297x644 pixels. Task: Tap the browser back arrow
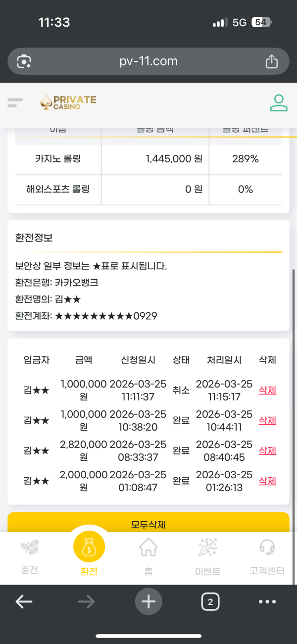24,601
